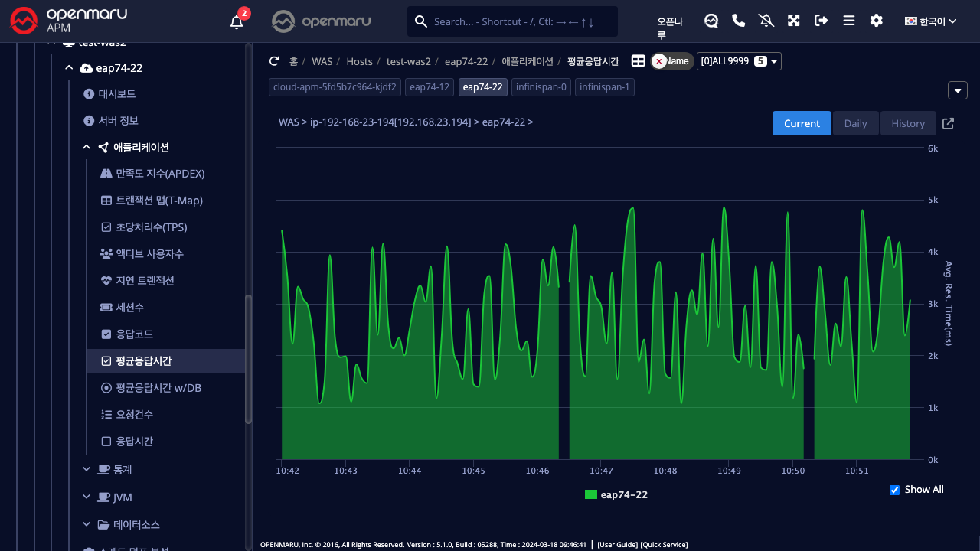Switch to the Daily tab
Viewport: 980px width, 551px height.
tap(855, 123)
